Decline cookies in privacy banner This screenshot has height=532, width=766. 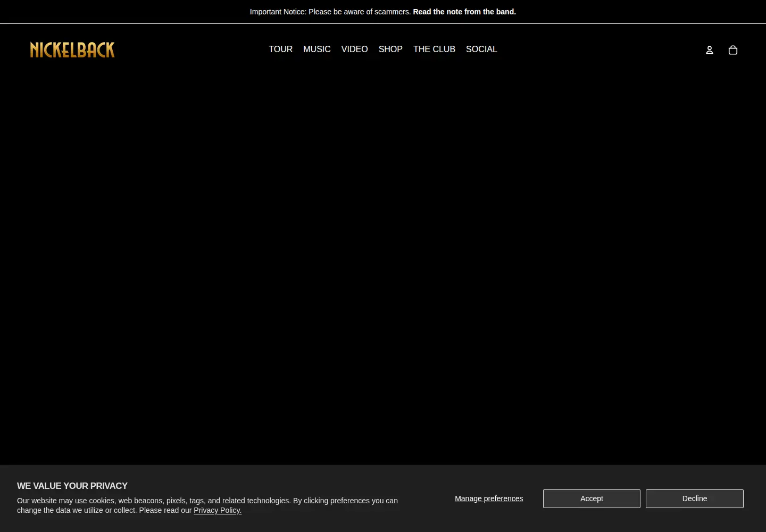point(695,498)
